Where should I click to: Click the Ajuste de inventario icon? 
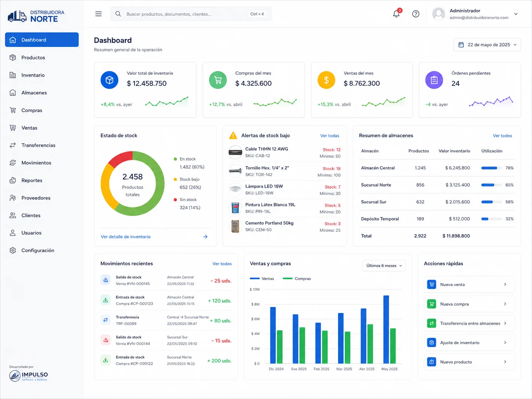pos(432,342)
